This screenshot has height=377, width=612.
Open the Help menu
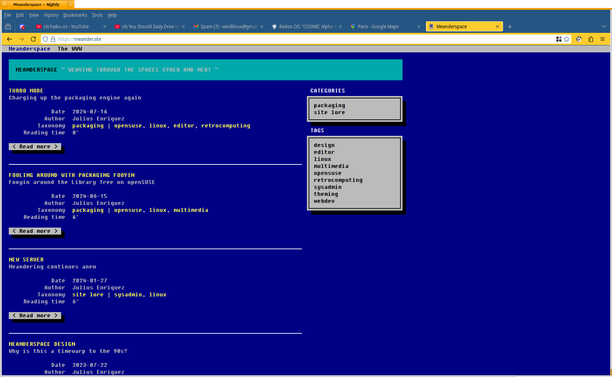(x=112, y=15)
